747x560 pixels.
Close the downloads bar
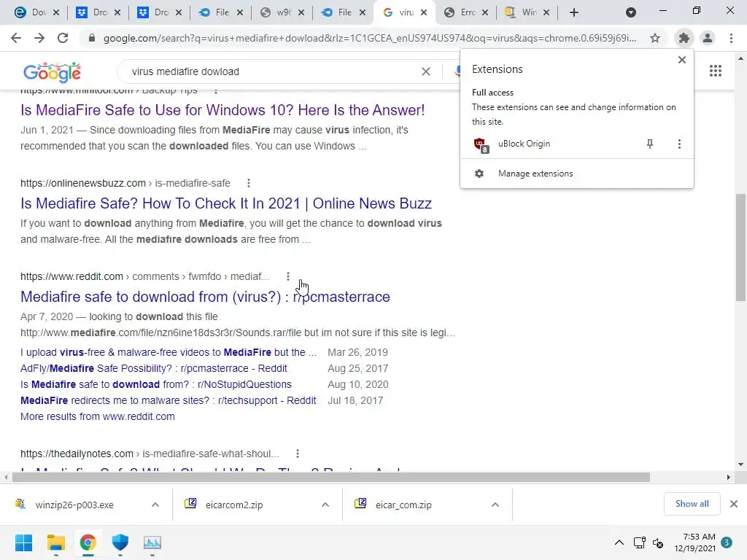pyautogui.click(x=734, y=504)
